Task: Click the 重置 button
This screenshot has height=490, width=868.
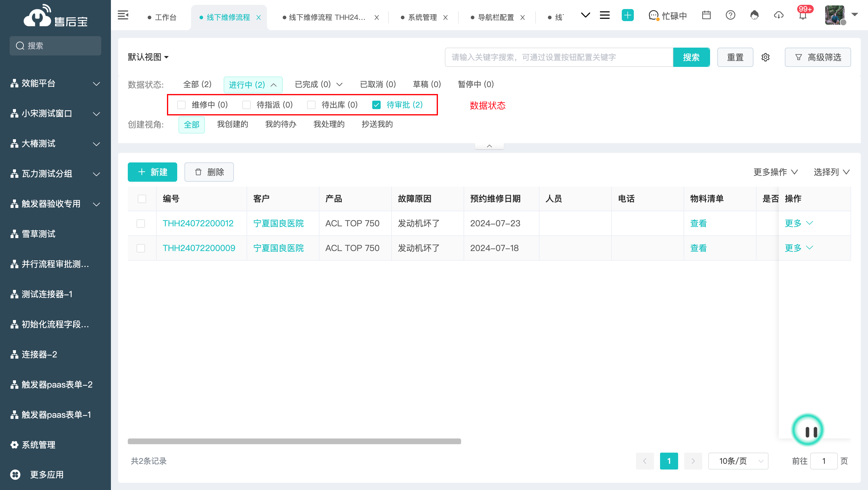Action: (735, 57)
